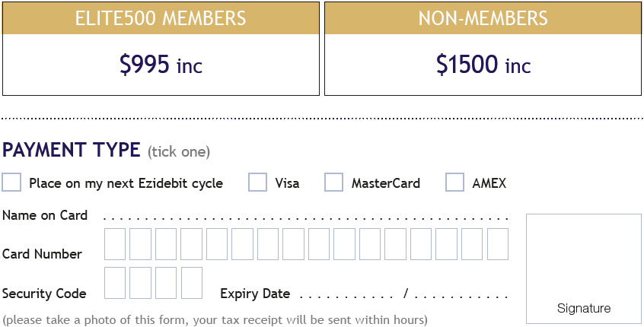The image size is (644, 327).
Task: Tick the Visa payment checkbox
Action: [x=258, y=183]
